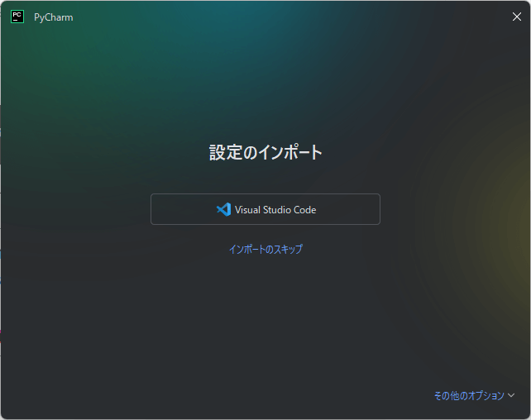Import settings from Visual Studio Code
Viewport: 531px width, 420px height.
265,209
